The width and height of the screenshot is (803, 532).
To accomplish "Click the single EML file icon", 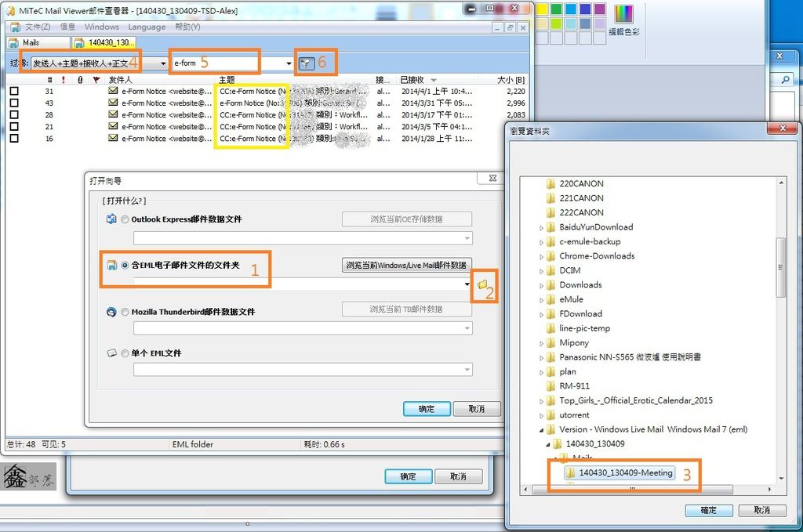I will (111, 353).
